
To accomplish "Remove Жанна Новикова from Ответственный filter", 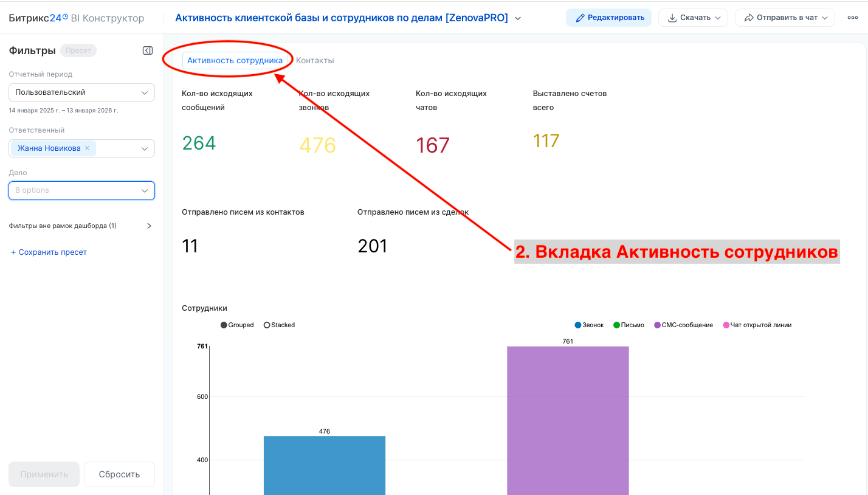I will pyautogui.click(x=87, y=148).
